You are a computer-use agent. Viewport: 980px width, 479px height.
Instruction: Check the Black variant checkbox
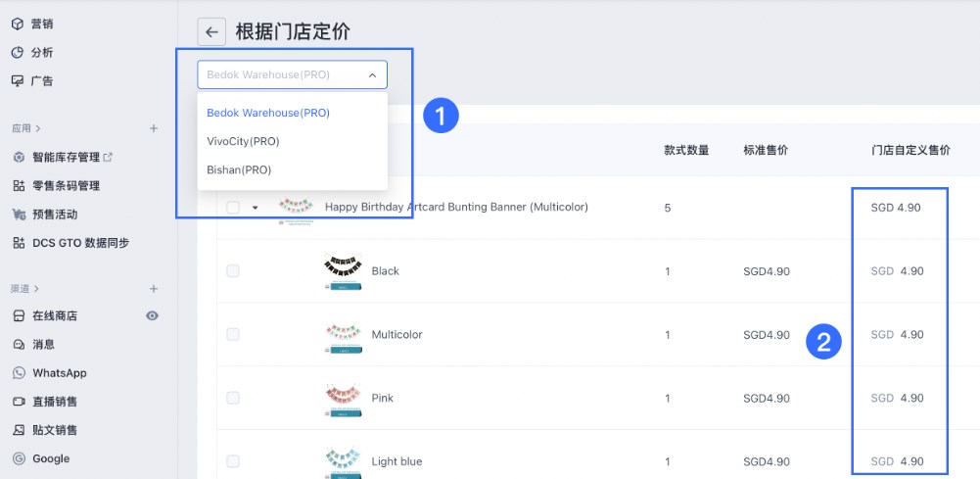[233, 271]
